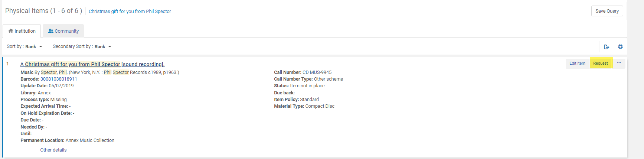Screen dimensions: 644x159
Task: Click the Edit Item button
Action: (x=577, y=64)
